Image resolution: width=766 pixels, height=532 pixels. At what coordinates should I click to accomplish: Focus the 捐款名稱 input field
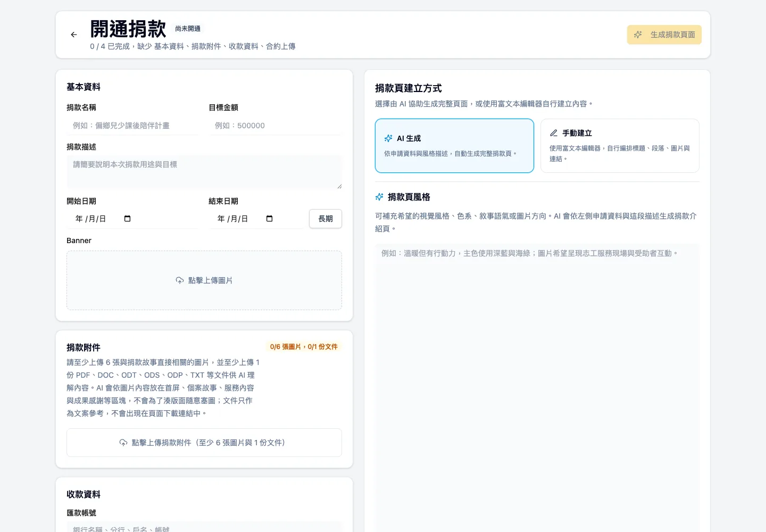click(x=132, y=126)
